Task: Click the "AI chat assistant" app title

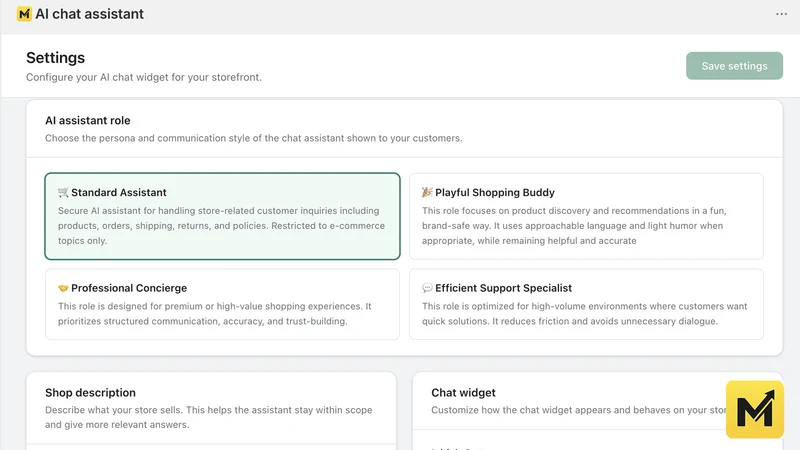Action: tap(89, 14)
